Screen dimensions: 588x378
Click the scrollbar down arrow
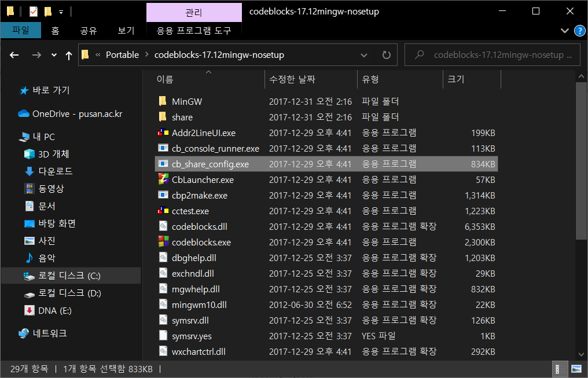point(581,354)
